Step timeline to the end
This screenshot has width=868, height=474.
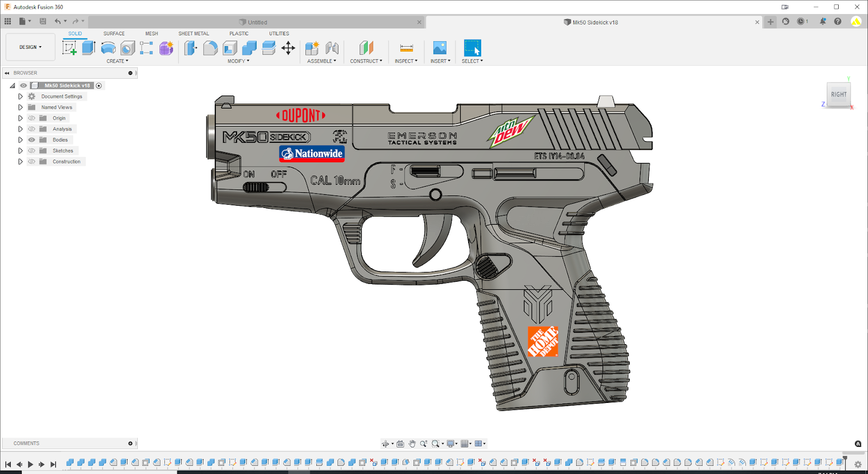click(53, 464)
